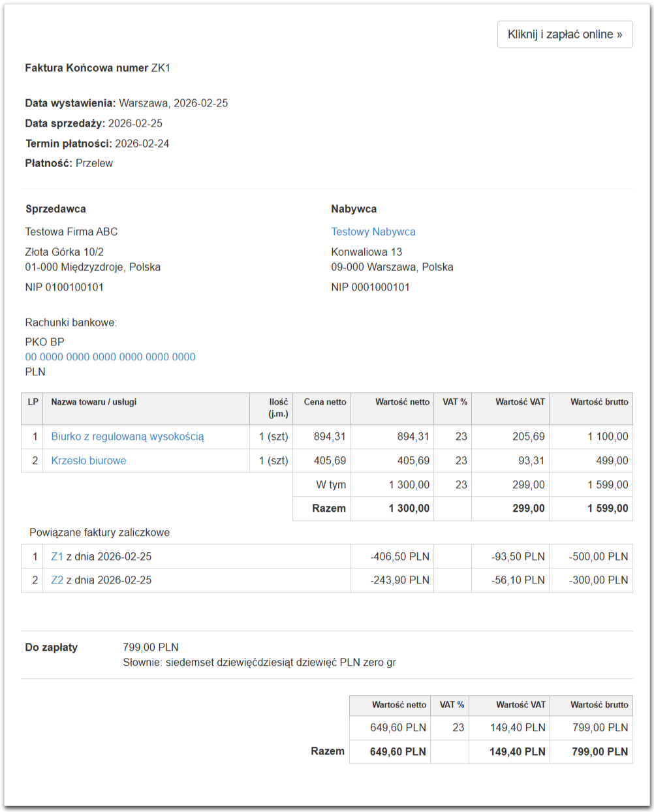Viewport: 654px width, 812px height.
Task: Click the 'Powiązane faktury zaliczkowe' heading
Action: (x=99, y=533)
